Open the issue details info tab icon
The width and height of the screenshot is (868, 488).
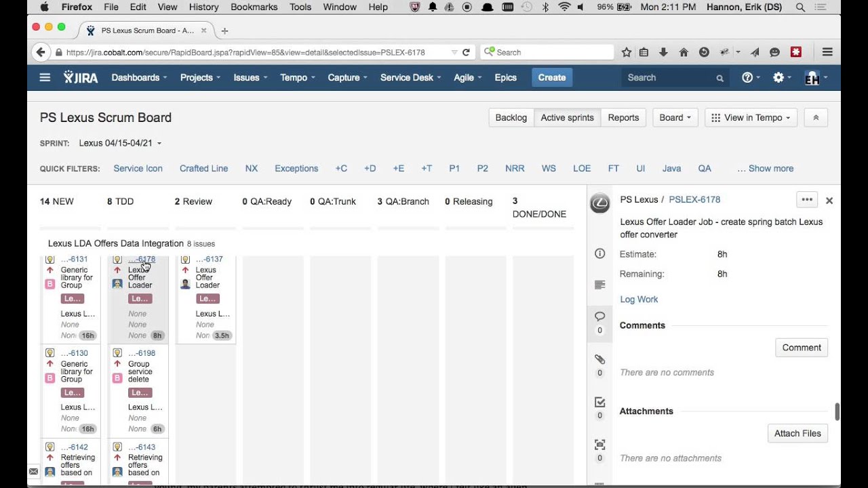tap(599, 253)
